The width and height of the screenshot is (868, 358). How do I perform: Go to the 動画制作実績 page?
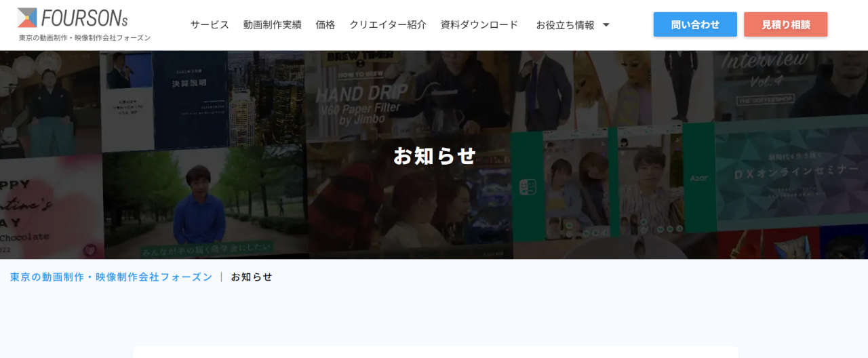point(272,24)
